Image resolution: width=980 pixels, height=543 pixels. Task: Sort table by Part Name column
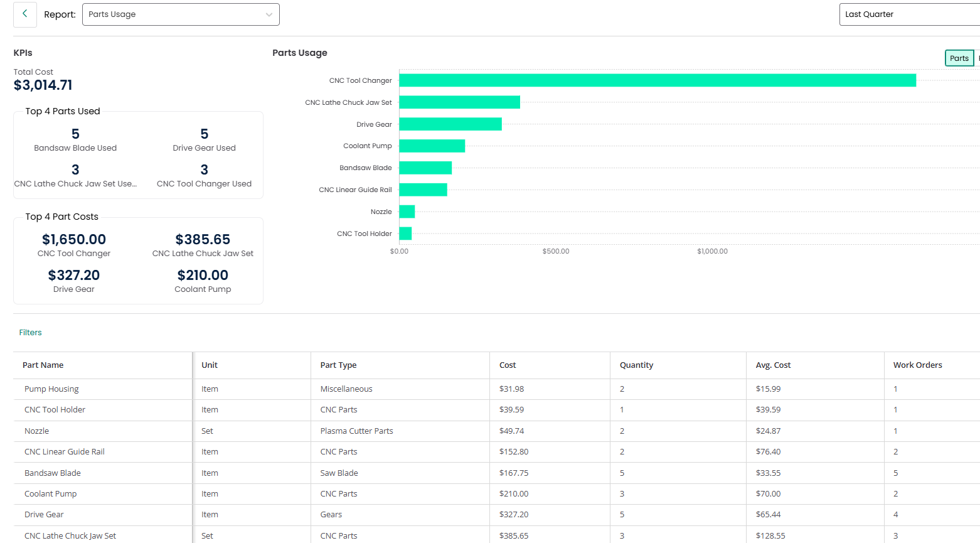[43, 365]
